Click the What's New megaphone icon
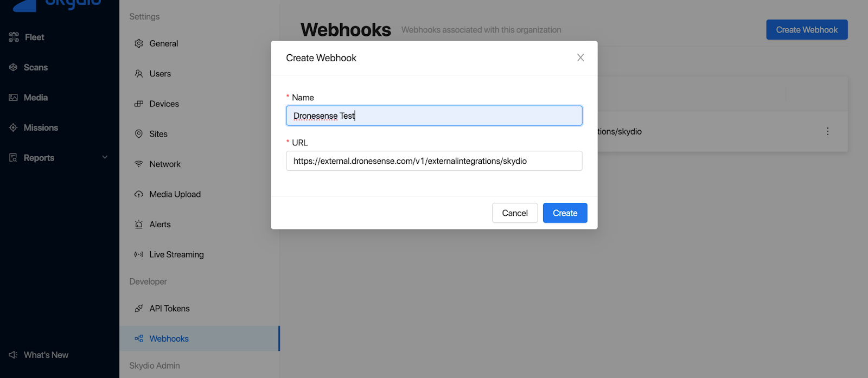The height and width of the screenshot is (378, 868). tap(14, 355)
